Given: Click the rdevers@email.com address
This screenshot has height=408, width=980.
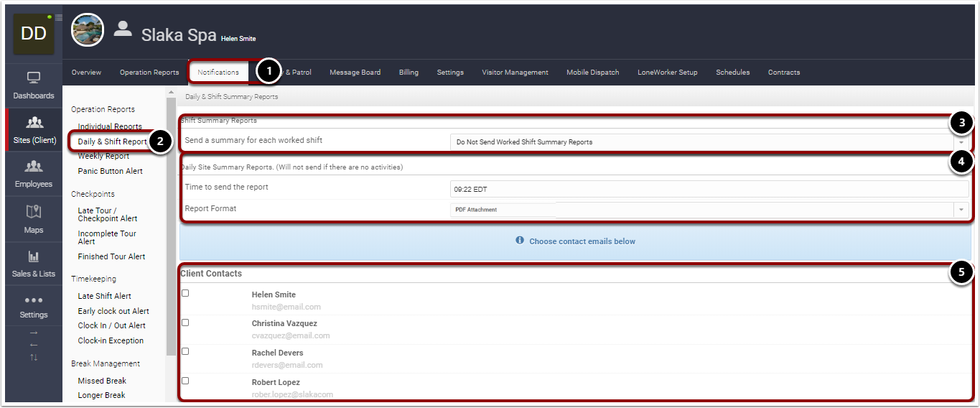Looking at the screenshot, I should pos(287,365).
